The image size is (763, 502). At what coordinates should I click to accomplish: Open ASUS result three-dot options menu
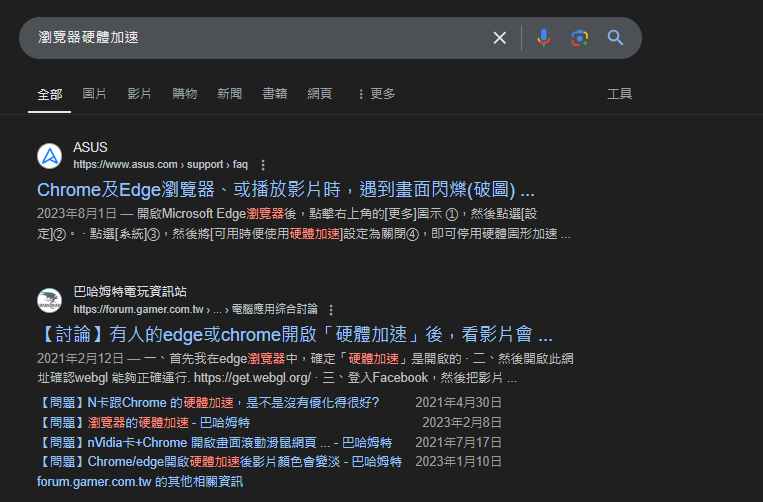pyautogui.click(x=263, y=165)
